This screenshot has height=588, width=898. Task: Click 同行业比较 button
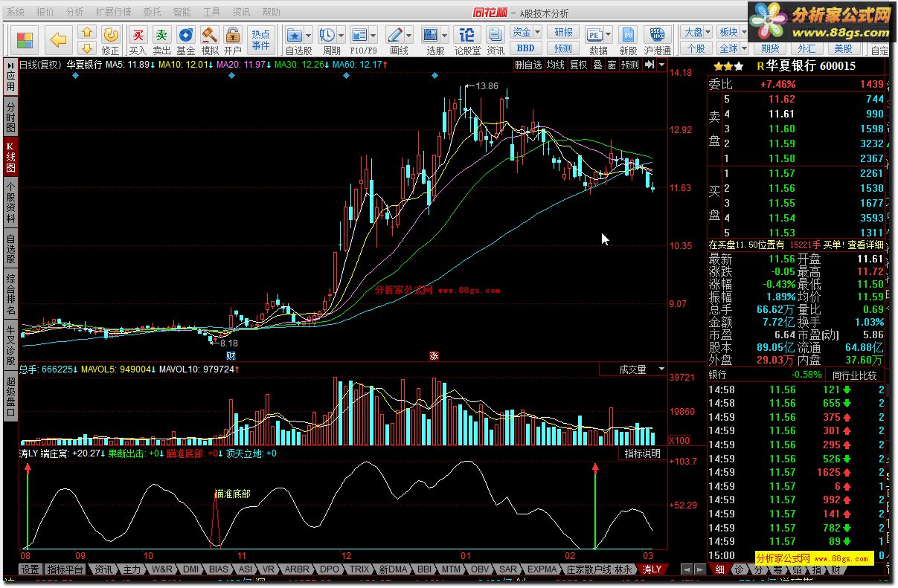point(856,375)
